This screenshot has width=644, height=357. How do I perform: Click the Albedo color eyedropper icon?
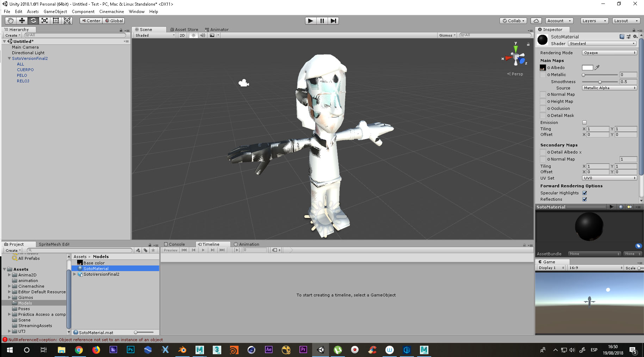597,68
